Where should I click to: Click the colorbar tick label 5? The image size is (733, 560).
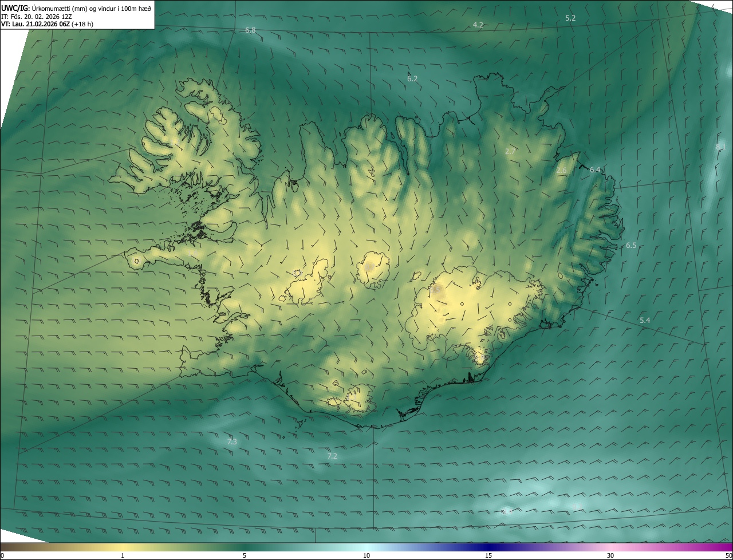click(245, 555)
